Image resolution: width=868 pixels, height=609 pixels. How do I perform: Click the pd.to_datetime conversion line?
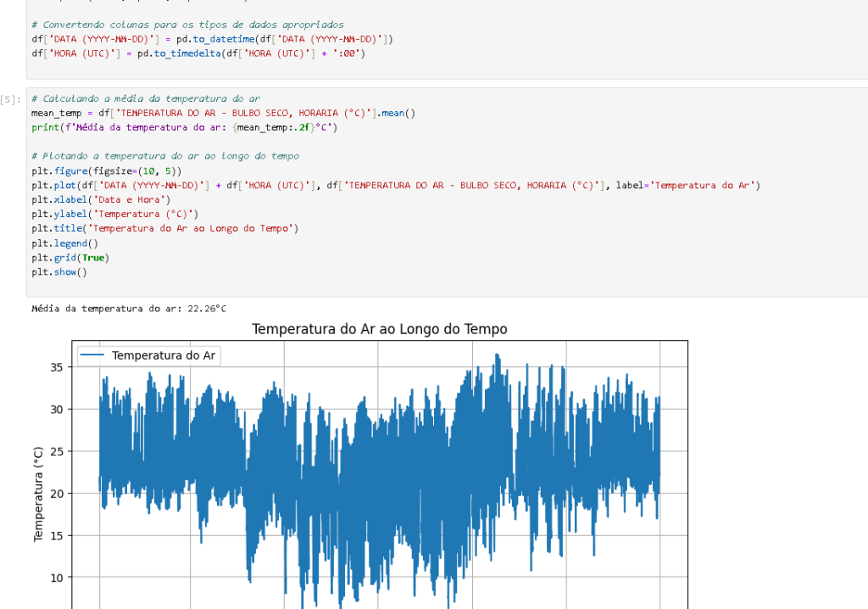tap(212, 39)
